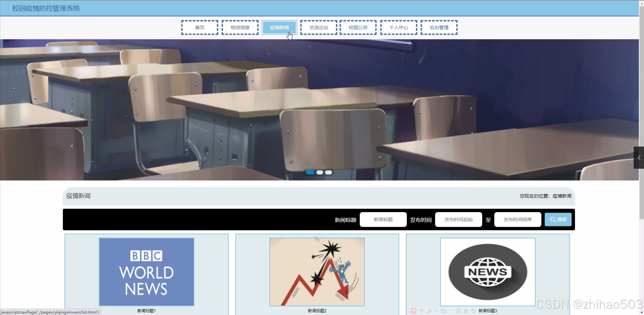Click the IME settings gear icon

[x=473, y=311]
